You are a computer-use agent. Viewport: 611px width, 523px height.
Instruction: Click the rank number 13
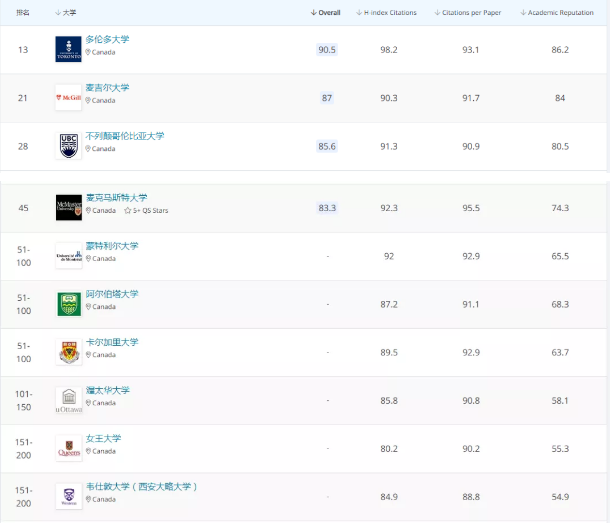coord(23,49)
